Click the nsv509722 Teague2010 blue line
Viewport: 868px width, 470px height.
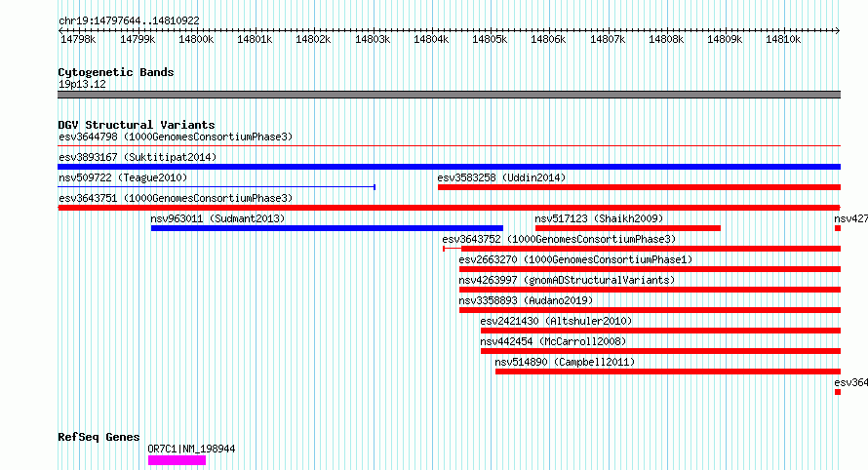pyautogui.click(x=217, y=187)
